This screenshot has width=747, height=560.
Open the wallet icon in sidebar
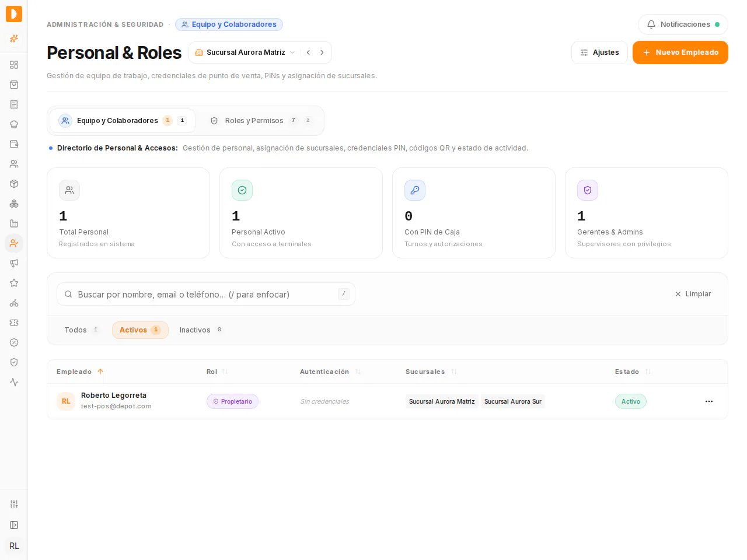tap(14, 144)
